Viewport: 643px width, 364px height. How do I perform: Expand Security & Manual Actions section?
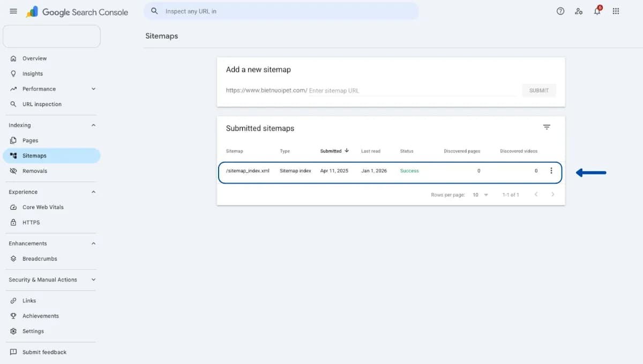[x=93, y=279]
